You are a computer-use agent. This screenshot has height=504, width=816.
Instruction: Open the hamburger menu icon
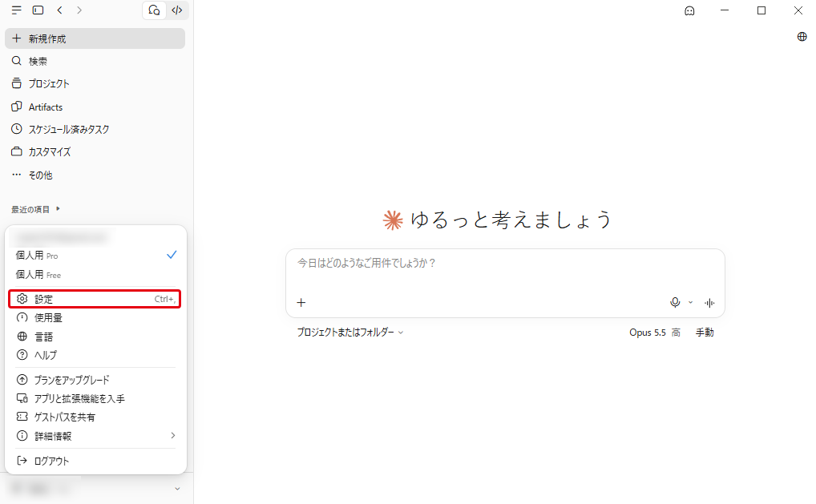pyautogui.click(x=17, y=10)
